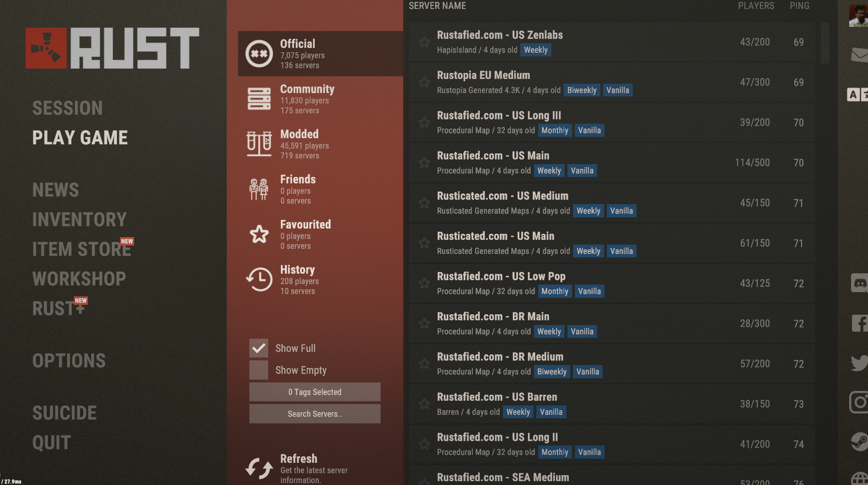The height and width of the screenshot is (485, 868).
Task: Favourite the Rustafied.com - US Zenlabs server
Action: pos(424,42)
